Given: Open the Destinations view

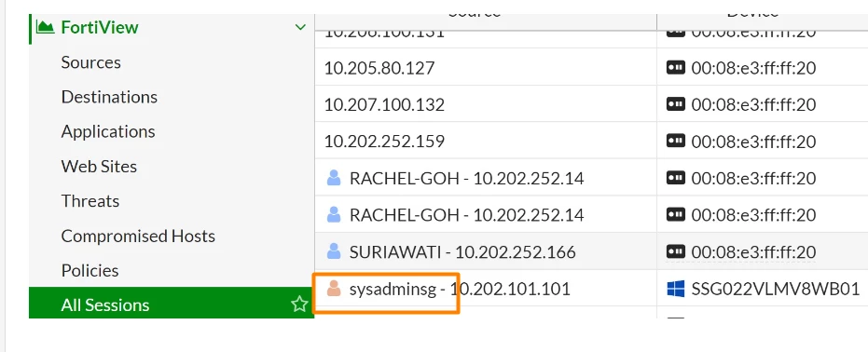Looking at the screenshot, I should coord(109,97).
